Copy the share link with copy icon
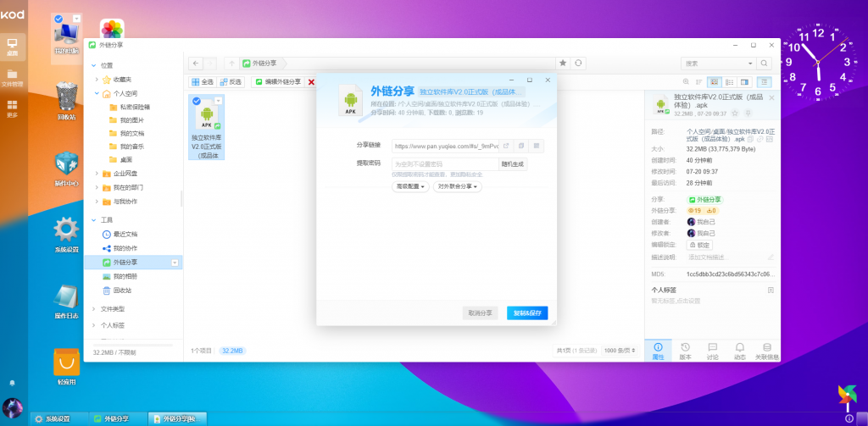Image resolution: width=868 pixels, height=426 pixels. tap(521, 146)
